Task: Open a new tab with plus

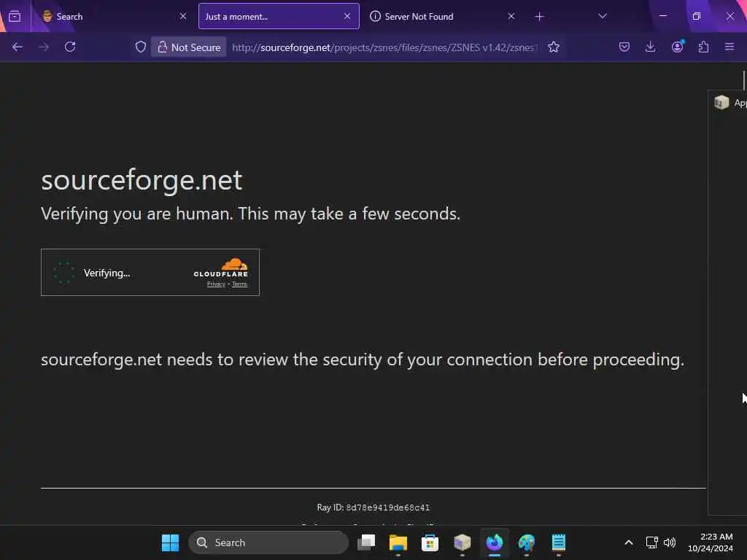Action: [x=539, y=17]
